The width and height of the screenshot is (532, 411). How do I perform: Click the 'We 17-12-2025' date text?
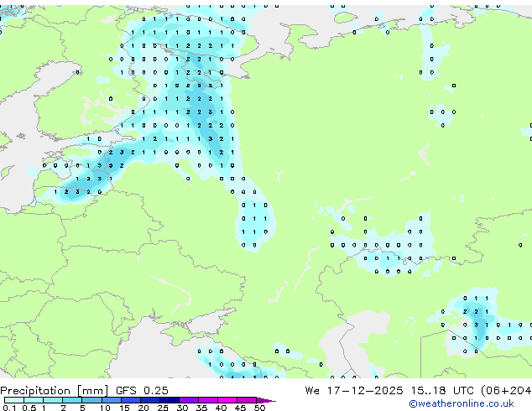(354, 391)
